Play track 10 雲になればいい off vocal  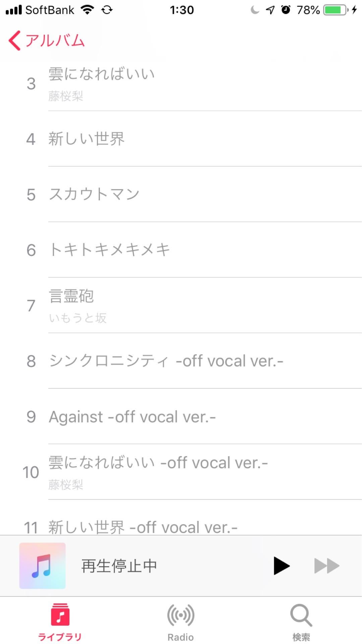[181, 472]
